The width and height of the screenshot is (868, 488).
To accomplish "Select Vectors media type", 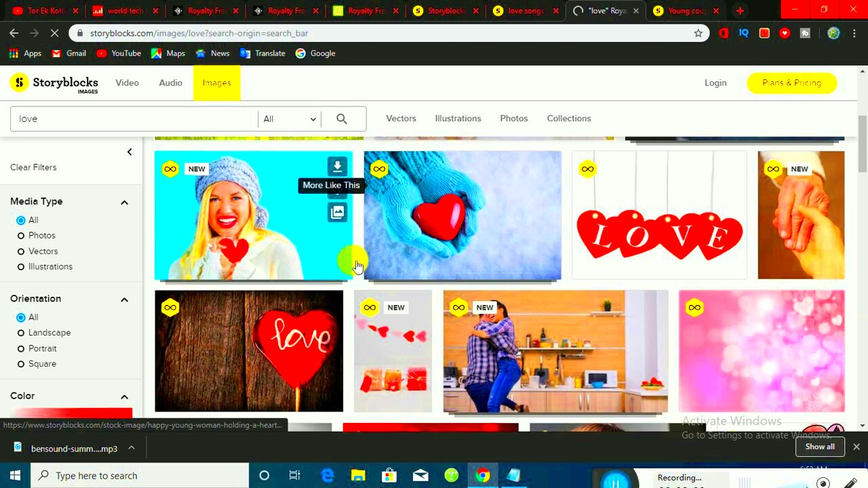I will (x=21, y=251).
